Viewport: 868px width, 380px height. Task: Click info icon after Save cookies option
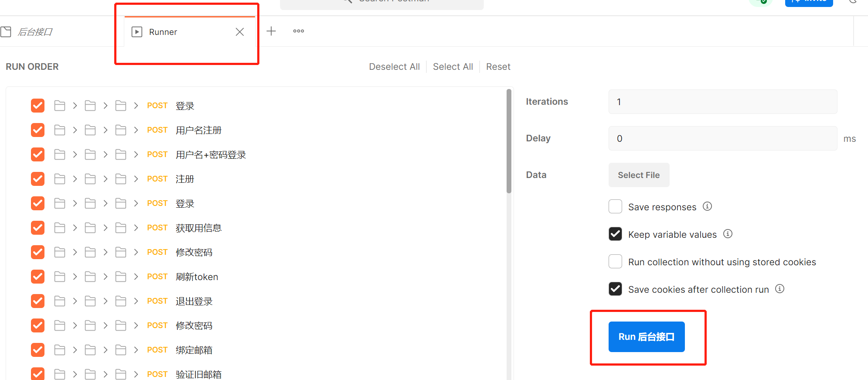click(x=779, y=289)
